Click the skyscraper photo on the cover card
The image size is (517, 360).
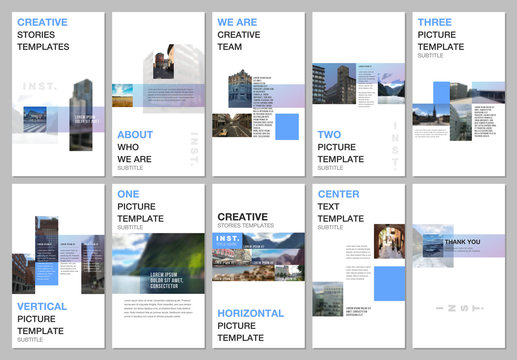tap(81, 115)
